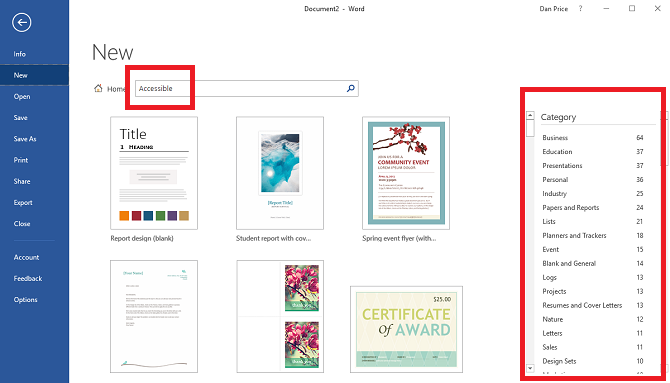Filter by Personal category
The image size is (670, 383).
coord(593,180)
